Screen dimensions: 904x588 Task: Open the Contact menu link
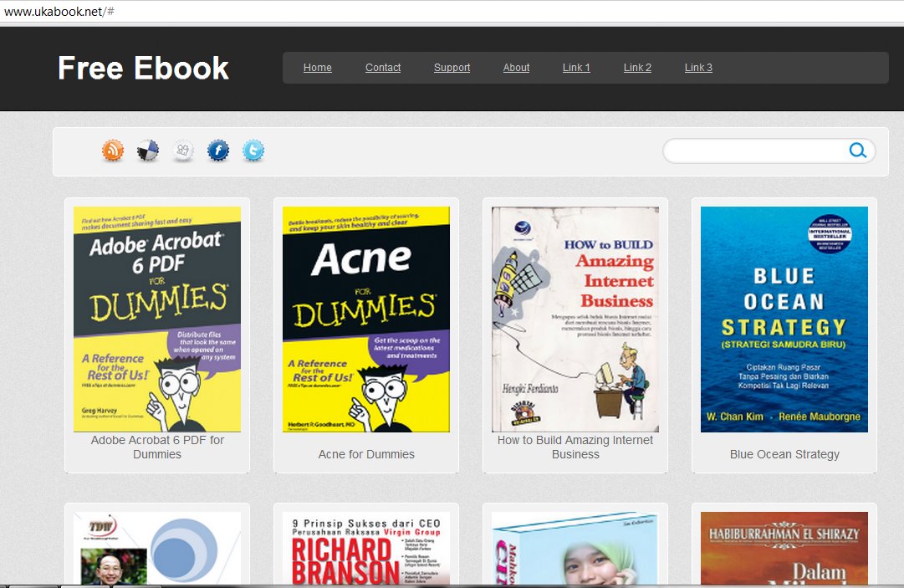[x=383, y=68]
